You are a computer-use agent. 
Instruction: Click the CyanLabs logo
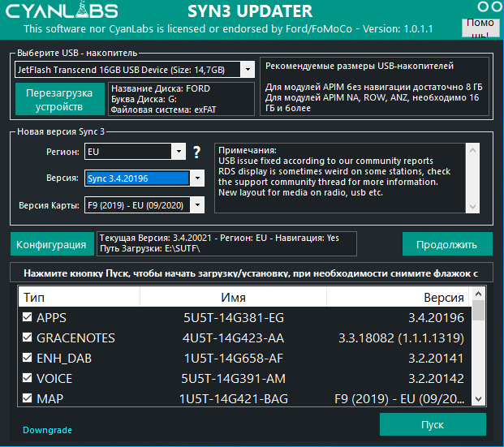click(62, 11)
